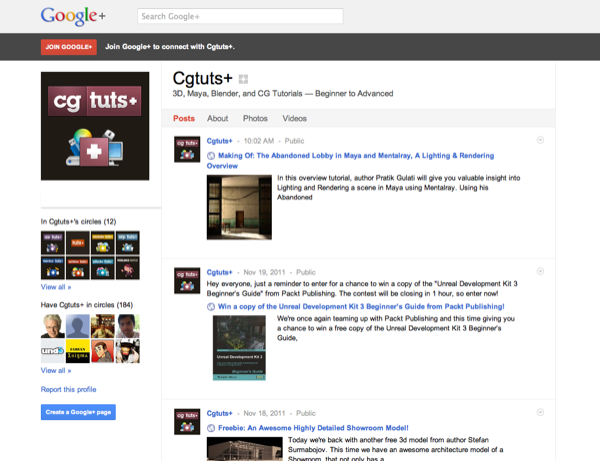Screen dimensions: 600x461
Task: Click Cgtuts+ avatar on Nov 19 post
Action: tap(187, 280)
